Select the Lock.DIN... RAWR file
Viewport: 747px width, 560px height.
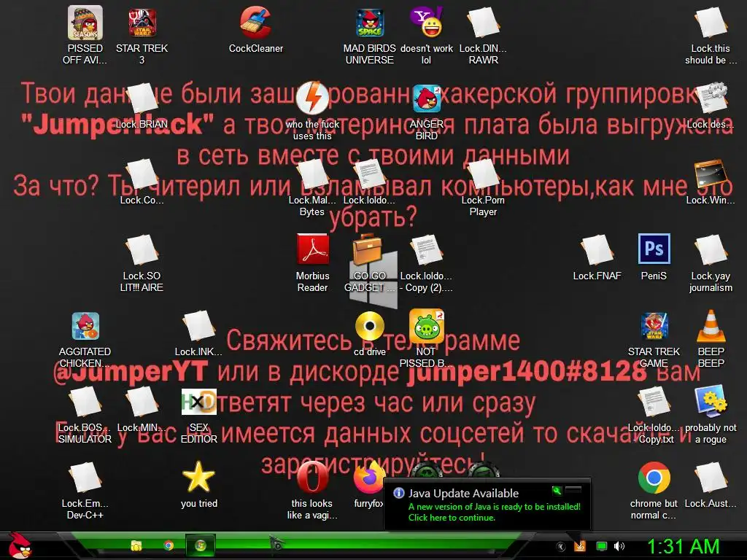(483, 22)
